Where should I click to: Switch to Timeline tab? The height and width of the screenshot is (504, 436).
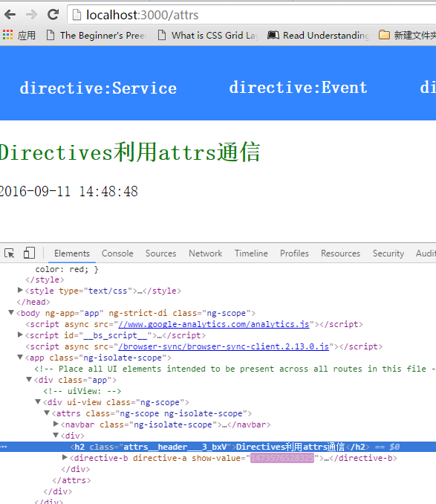pyautogui.click(x=251, y=253)
